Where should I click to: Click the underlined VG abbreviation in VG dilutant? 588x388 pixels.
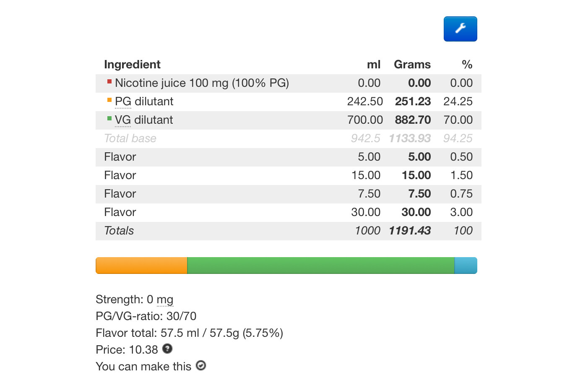pyautogui.click(x=123, y=120)
